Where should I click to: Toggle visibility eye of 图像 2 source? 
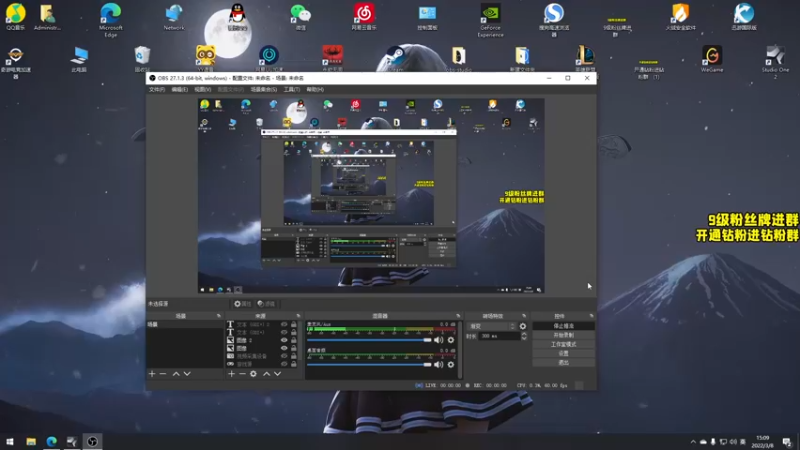point(284,340)
